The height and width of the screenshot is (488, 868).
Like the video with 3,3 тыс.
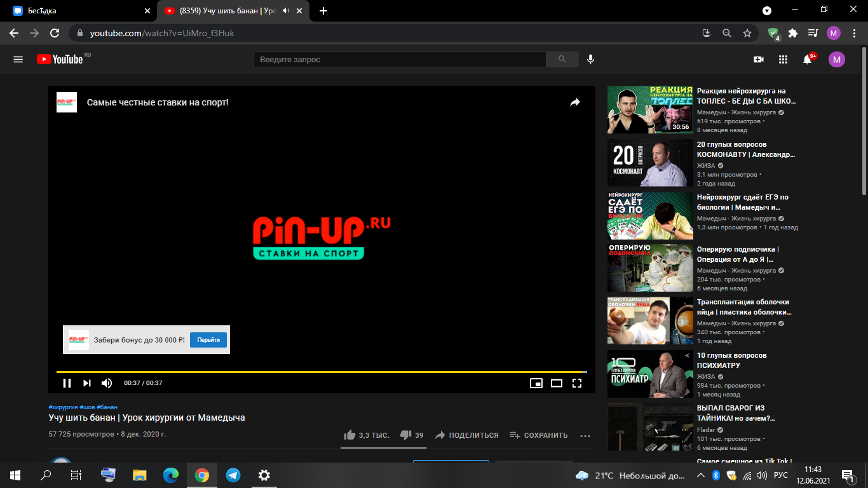pyautogui.click(x=366, y=435)
